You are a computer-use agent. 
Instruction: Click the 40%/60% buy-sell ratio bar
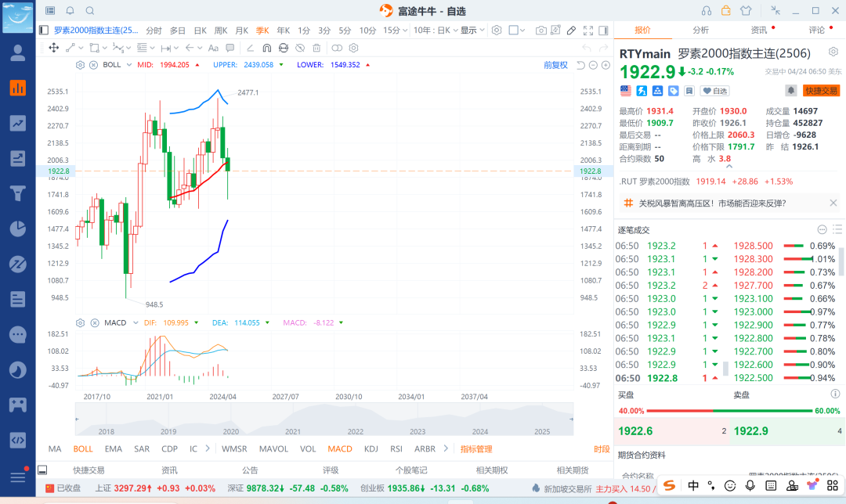(x=729, y=411)
